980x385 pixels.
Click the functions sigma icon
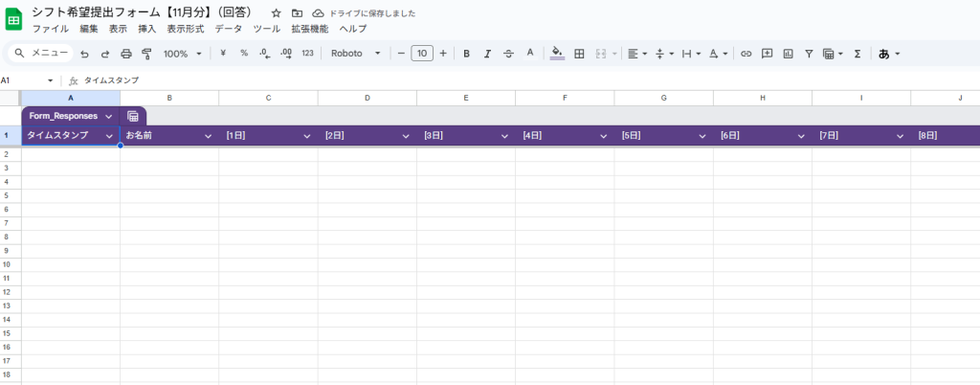(x=857, y=54)
